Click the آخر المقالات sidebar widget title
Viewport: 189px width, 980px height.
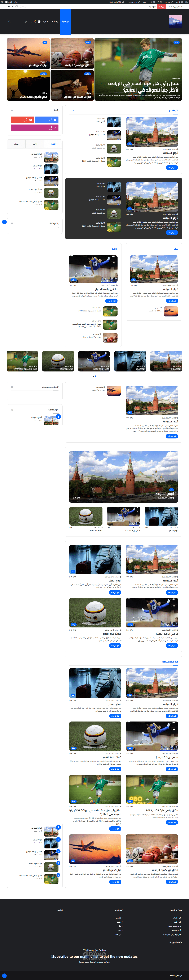[53, 410]
